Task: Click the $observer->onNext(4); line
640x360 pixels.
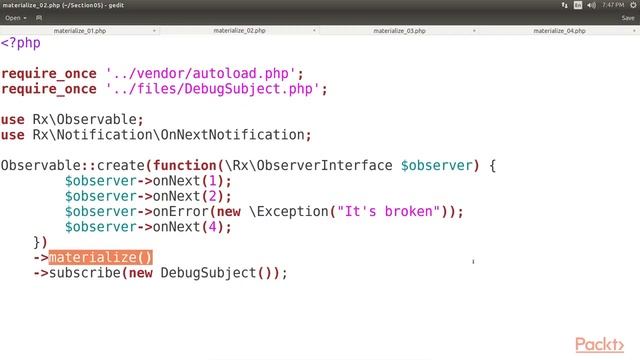Action: click(148, 227)
